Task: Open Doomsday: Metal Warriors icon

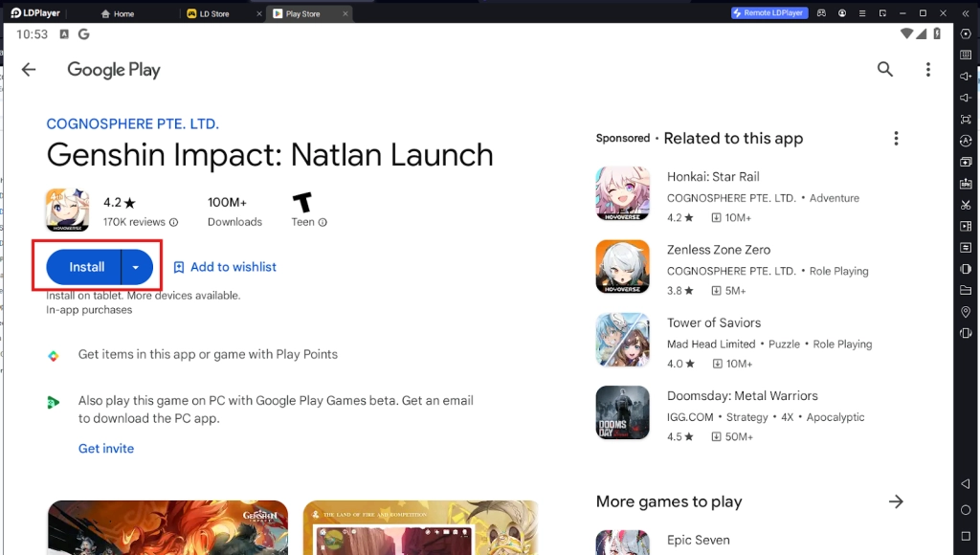Action: click(622, 413)
